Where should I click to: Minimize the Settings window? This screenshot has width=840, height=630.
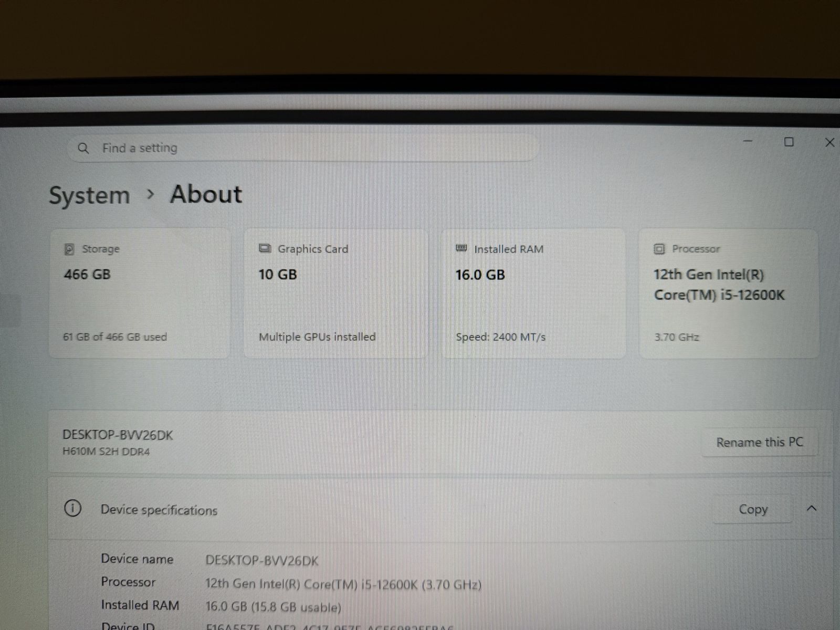coord(748,141)
